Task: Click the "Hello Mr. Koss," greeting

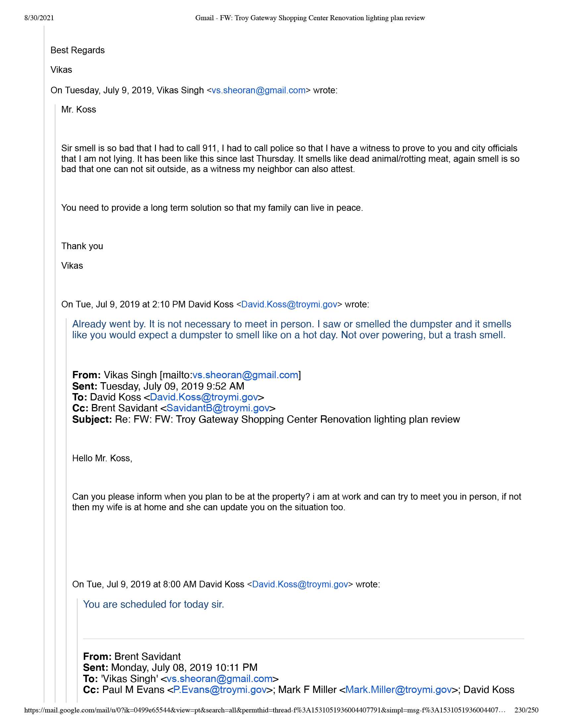Action: 102,458
